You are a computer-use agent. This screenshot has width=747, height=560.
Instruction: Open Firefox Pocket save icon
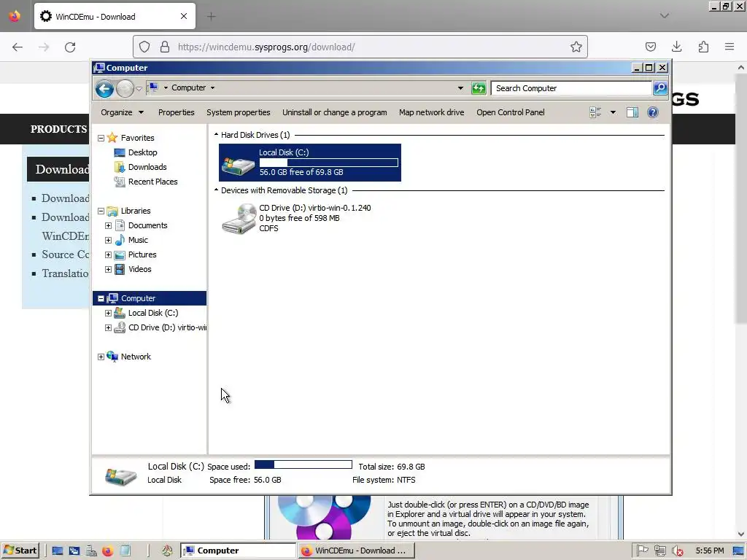click(x=650, y=47)
